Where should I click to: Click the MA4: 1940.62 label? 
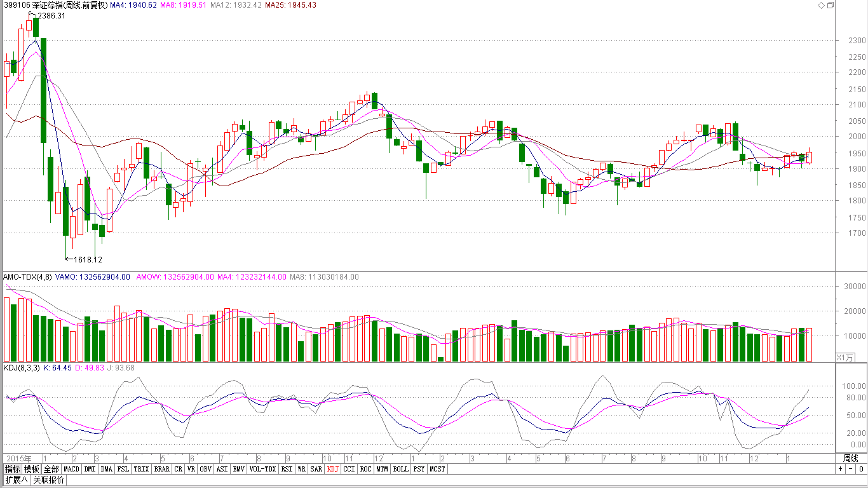[x=133, y=5]
